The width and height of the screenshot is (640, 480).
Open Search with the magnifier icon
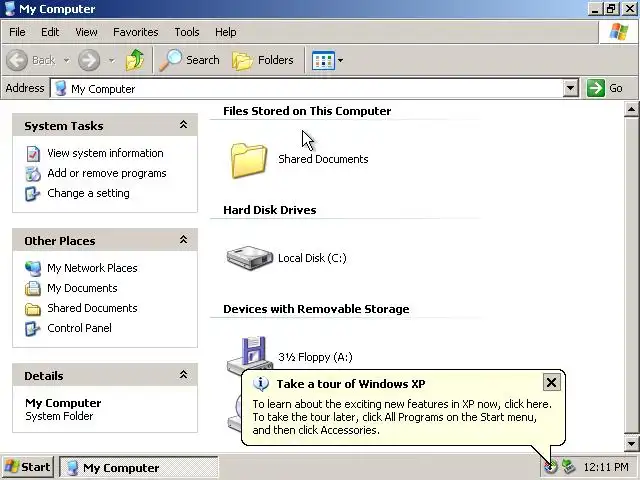pos(171,60)
